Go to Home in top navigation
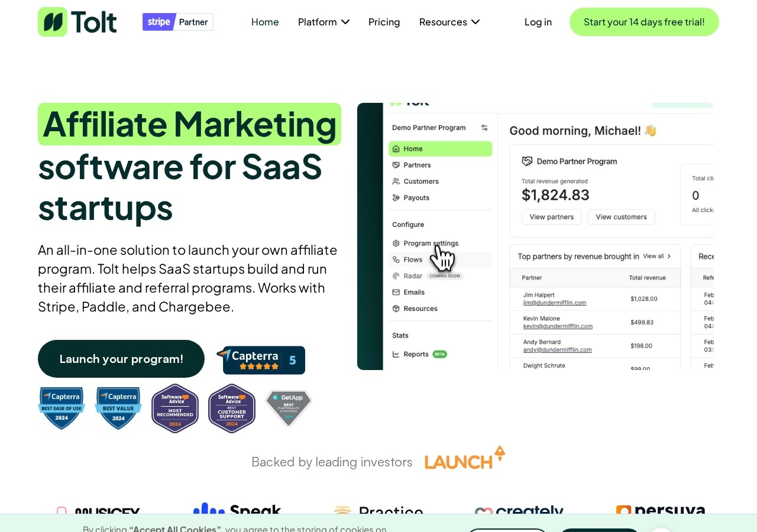This screenshot has height=532, width=757. click(265, 22)
